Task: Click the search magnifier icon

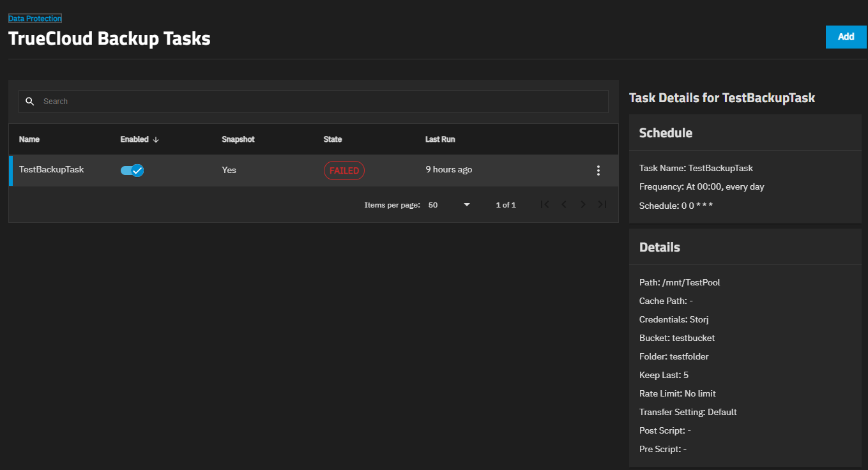Action: (x=29, y=102)
